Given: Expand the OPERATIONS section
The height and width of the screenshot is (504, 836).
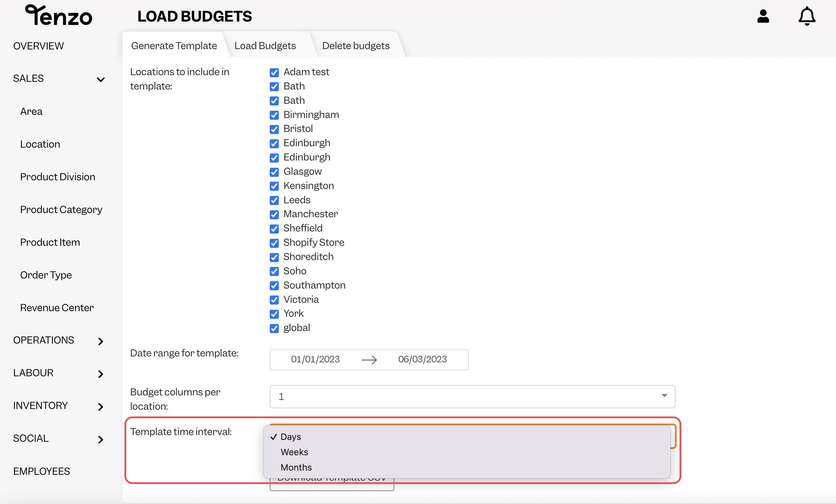Looking at the screenshot, I should point(101,341).
